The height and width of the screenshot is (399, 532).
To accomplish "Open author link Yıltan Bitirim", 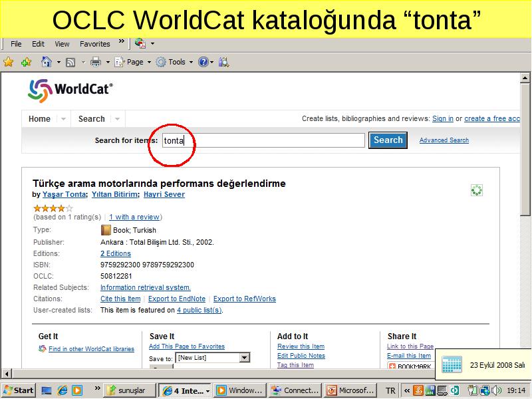I will point(114,194).
